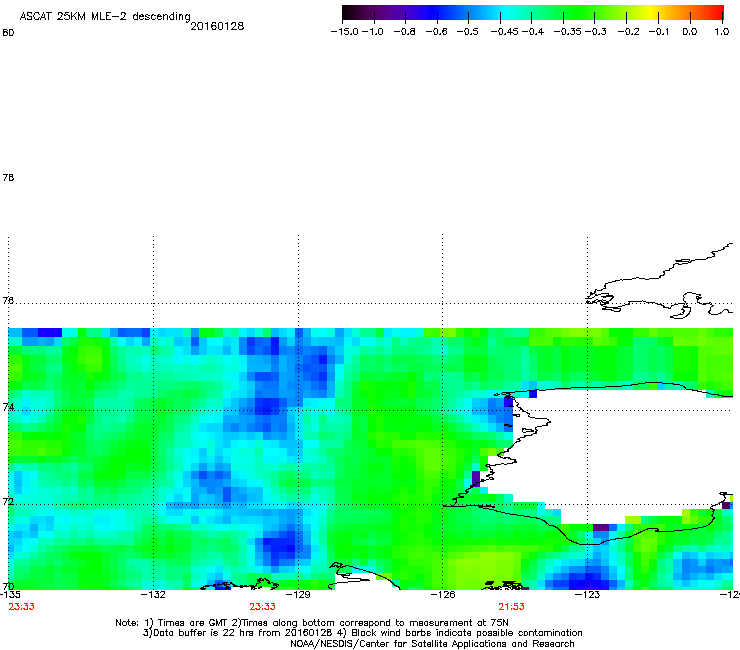Click the 70 latitude axis label
This screenshot has width=740, height=650.
(8, 586)
